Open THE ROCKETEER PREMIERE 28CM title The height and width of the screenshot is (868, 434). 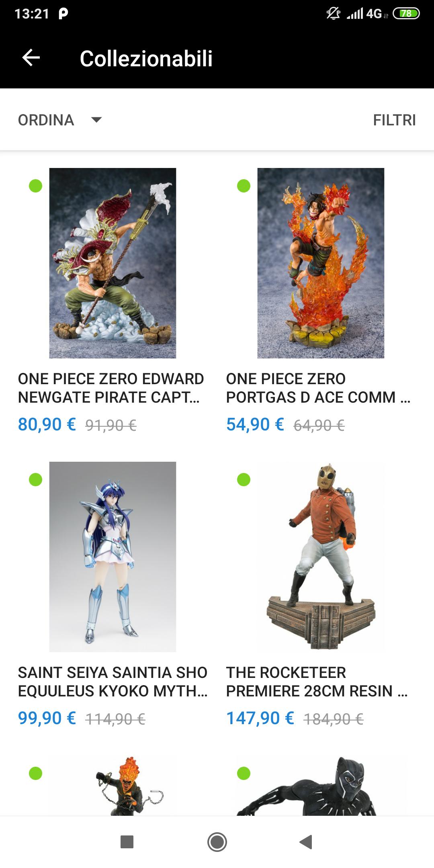point(317,682)
